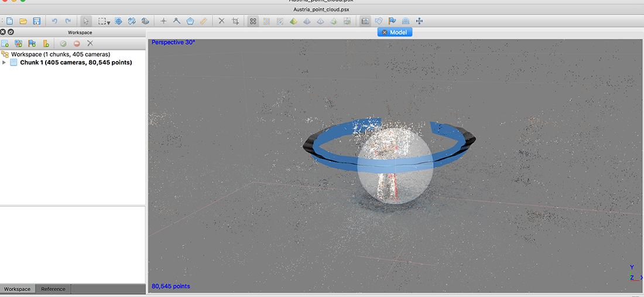Viewport: 644px width, 297px height.
Task: Click the white trackball sphere in viewport
Action: pyautogui.click(x=395, y=166)
